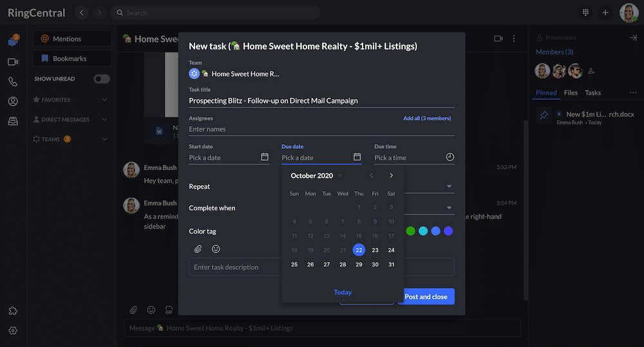Open the user profile avatar
The image size is (644, 347).
[x=629, y=13]
